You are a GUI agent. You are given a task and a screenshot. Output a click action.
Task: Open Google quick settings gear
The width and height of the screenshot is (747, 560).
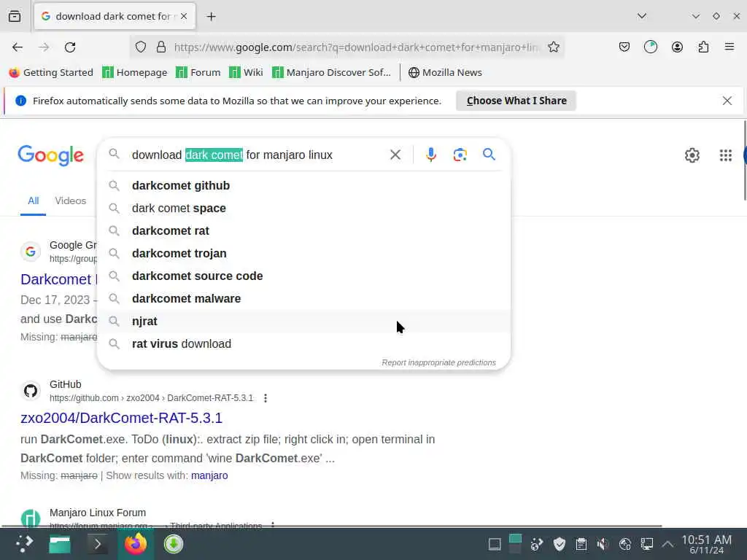(692, 155)
